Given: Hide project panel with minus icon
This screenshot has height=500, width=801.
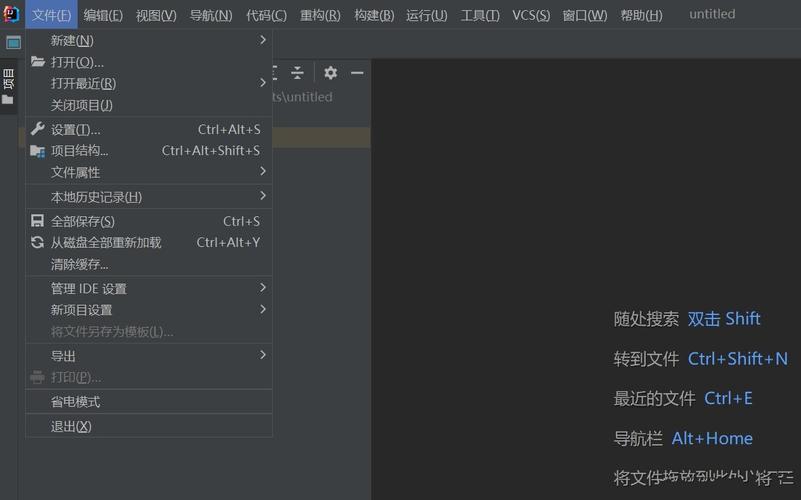Looking at the screenshot, I should pyautogui.click(x=357, y=73).
